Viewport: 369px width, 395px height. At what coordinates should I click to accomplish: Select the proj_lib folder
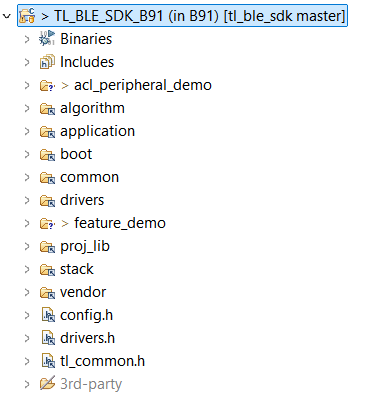(85, 247)
